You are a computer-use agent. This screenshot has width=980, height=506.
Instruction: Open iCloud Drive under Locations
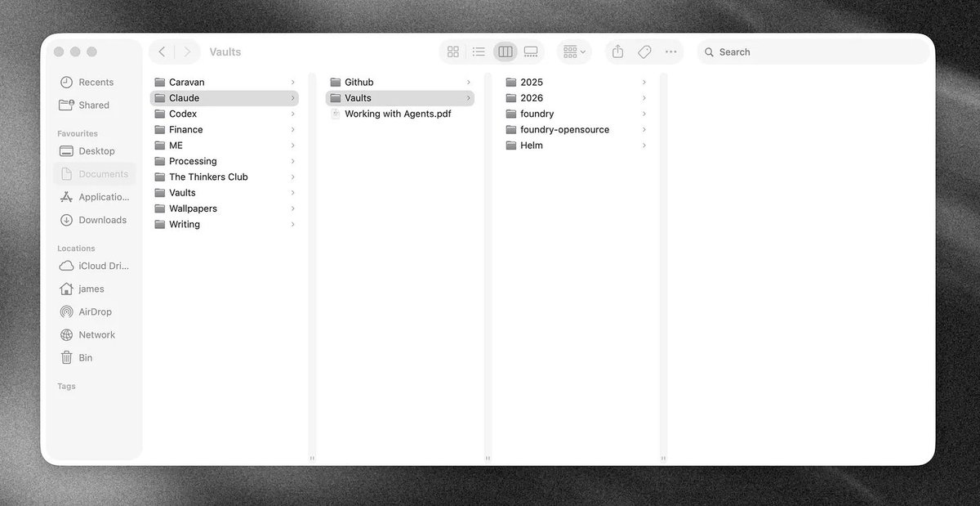click(95, 266)
